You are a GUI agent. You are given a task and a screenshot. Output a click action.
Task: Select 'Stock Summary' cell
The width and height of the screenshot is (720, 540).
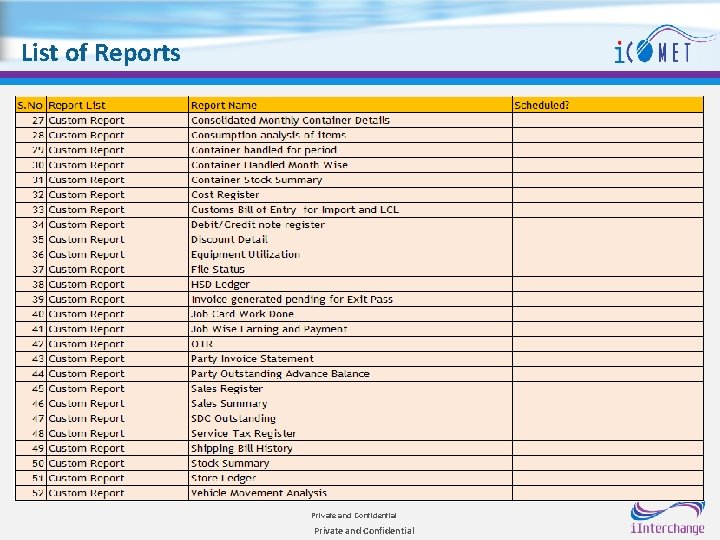click(350, 463)
